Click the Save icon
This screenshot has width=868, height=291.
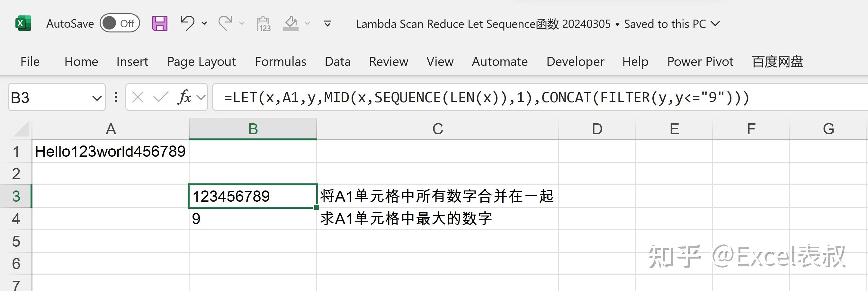160,23
